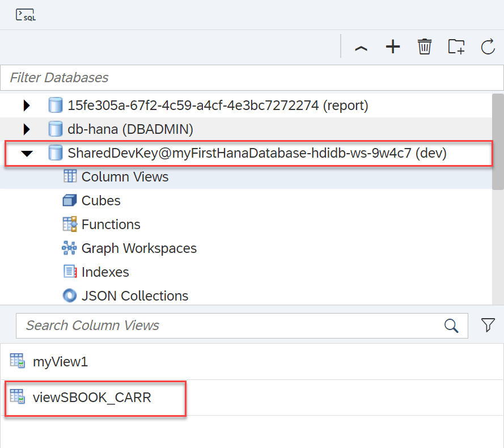Image resolution: width=504 pixels, height=448 pixels.
Task: Select the Indexes tree item
Action: (105, 272)
